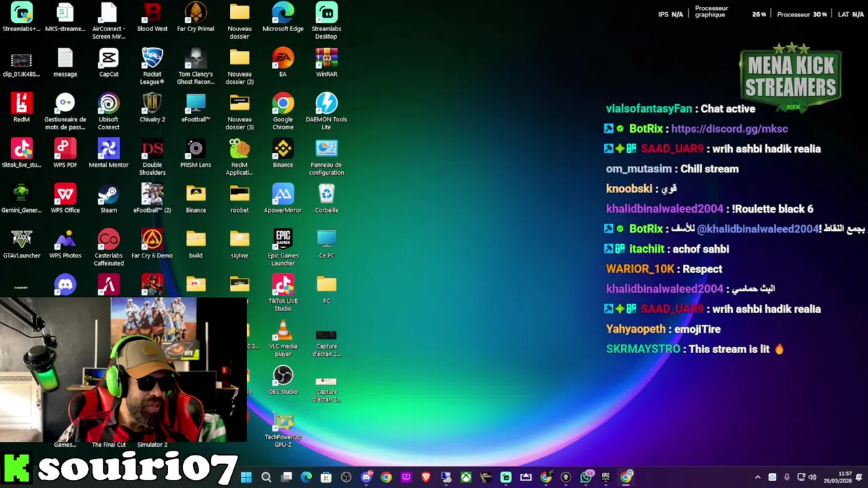Screen dimensions: 868x488
Task: Select the Casterlabs Caffeinated icon
Action: point(108,247)
